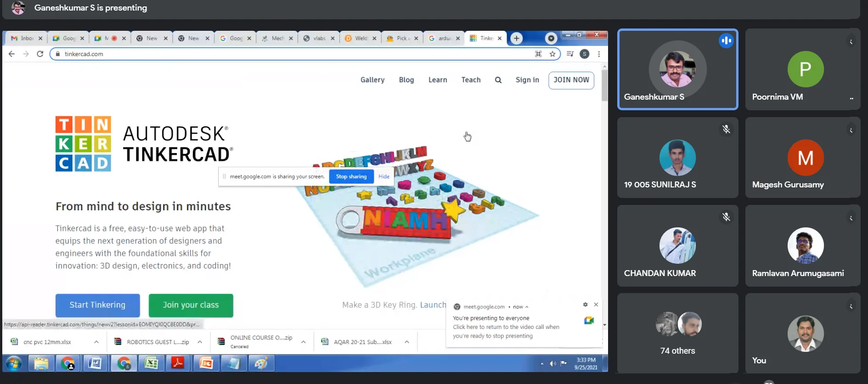Select Ramlavan Arumugasami participant tile
868x384 pixels.
[x=803, y=246]
